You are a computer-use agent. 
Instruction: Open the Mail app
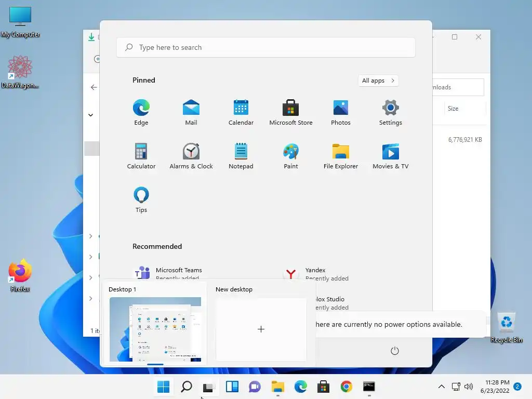(x=191, y=113)
